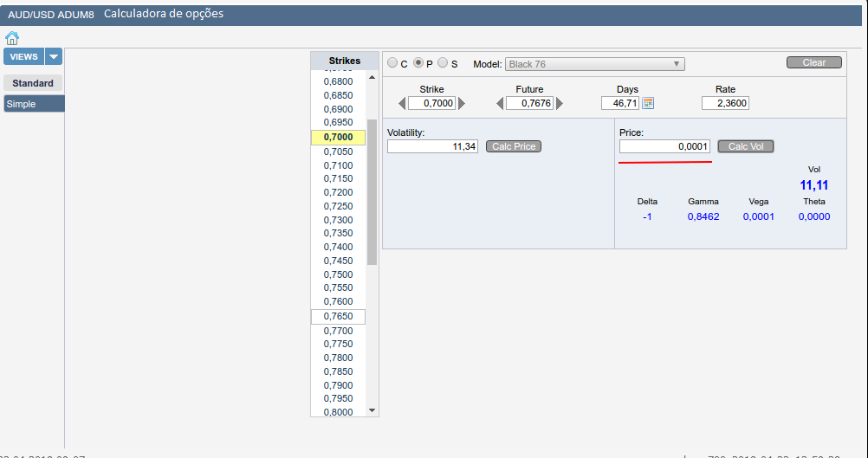Decrease Strike with left arrow
The image size is (868, 458).
point(401,103)
